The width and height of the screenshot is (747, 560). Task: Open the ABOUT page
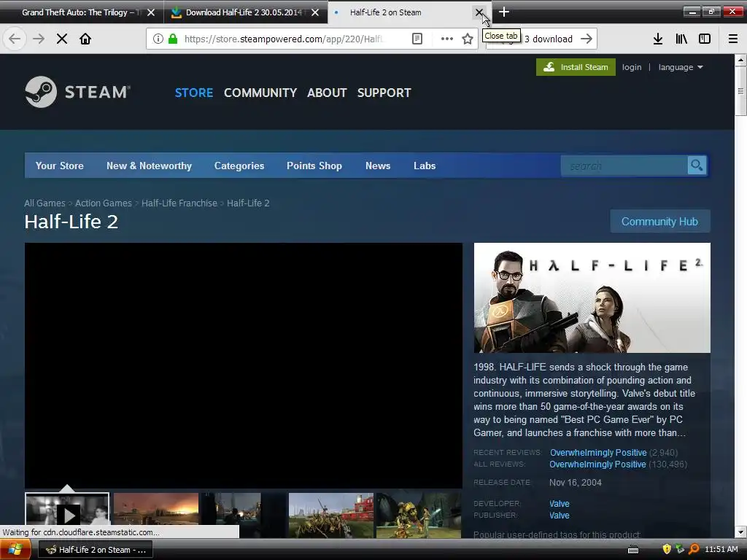pyautogui.click(x=327, y=93)
